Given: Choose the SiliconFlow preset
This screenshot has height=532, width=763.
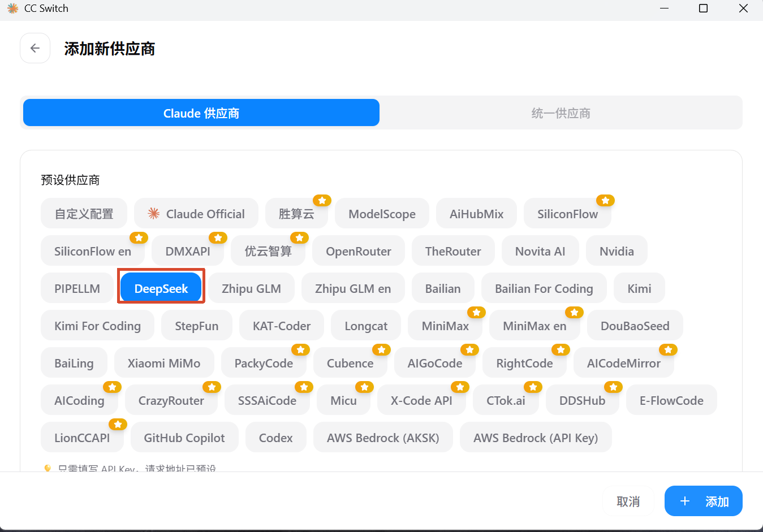Looking at the screenshot, I should pyautogui.click(x=567, y=214).
